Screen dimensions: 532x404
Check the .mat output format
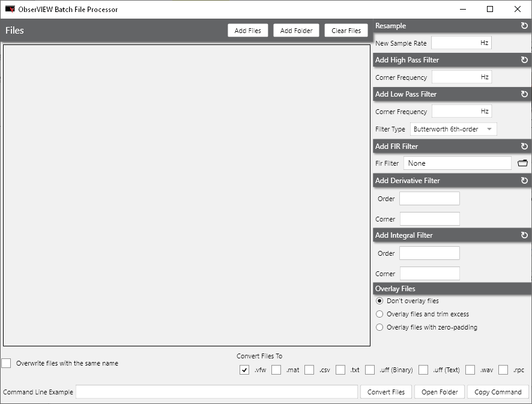(276, 370)
